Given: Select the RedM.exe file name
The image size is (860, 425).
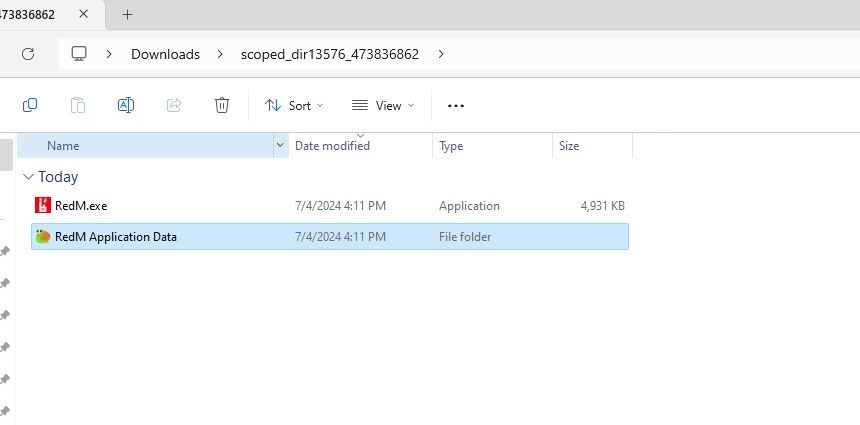Looking at the screenshot, I should [x=81, y=206].
